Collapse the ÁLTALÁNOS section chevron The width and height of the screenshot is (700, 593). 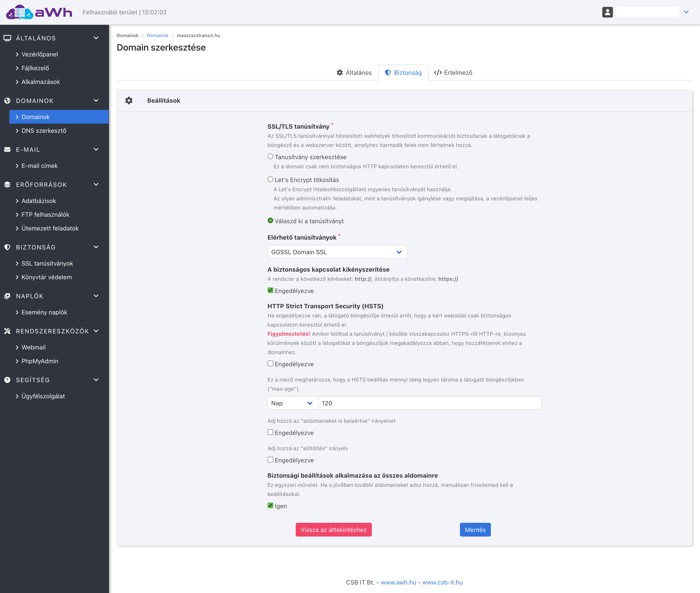click(x=96, y=38)
